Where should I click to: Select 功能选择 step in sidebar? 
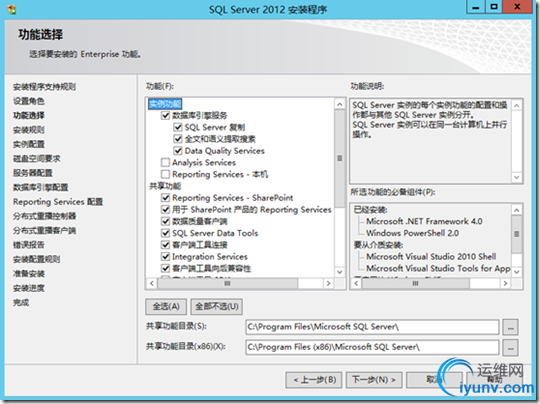(29, 115)
